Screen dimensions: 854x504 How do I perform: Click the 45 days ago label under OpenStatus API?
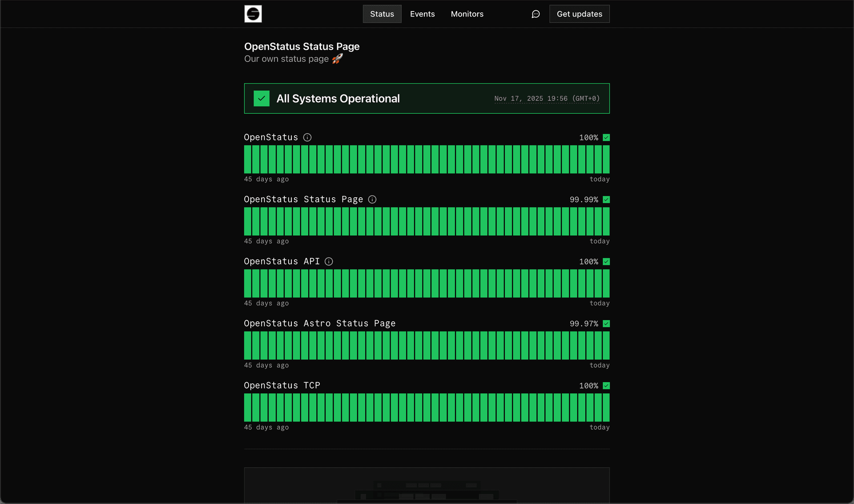[266, 303]
